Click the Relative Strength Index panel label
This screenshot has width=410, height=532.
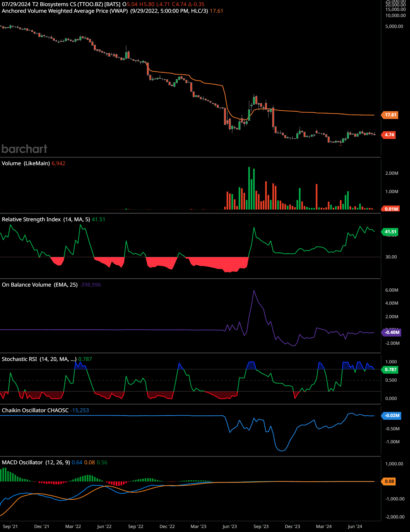(x=46, y=219)
